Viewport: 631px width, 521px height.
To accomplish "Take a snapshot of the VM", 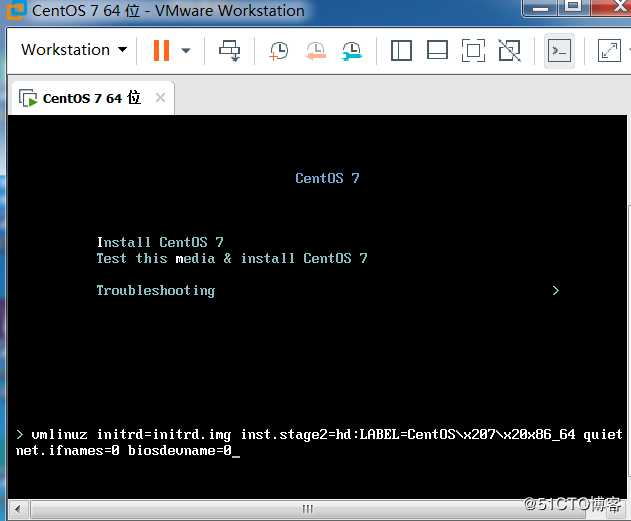I will [x=278, y=51].
